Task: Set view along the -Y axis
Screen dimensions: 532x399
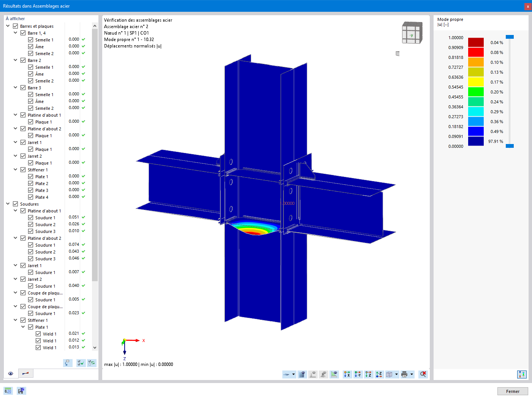Action: point(358,374)
